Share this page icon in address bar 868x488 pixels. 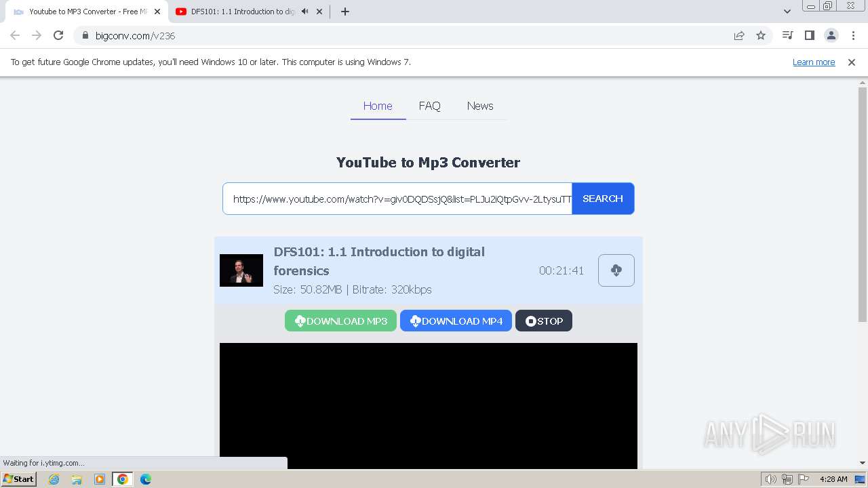[739, 35]
